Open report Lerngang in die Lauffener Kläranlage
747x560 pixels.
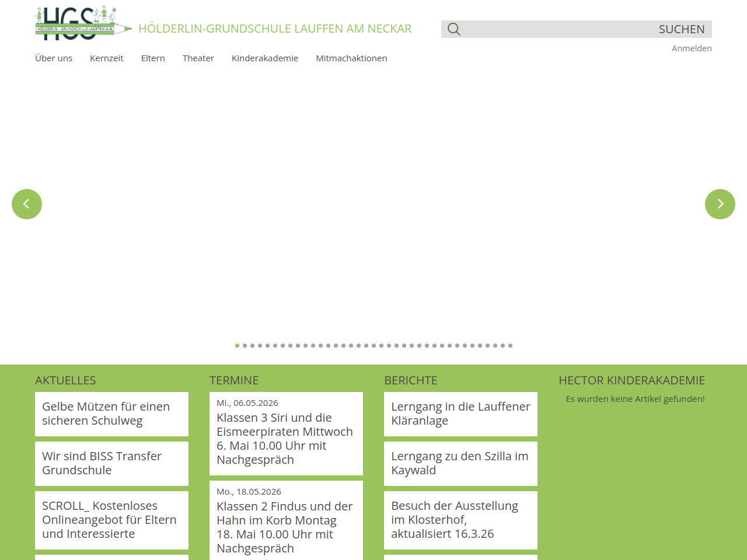pos(460,414)
